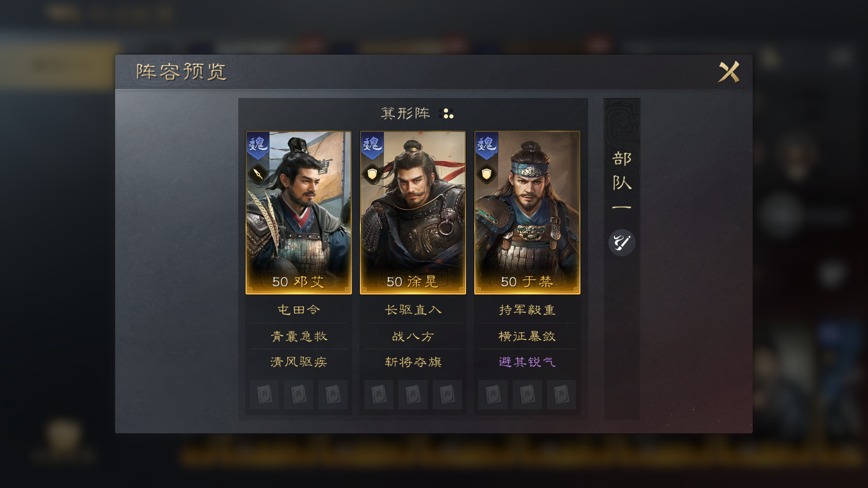The height and width of the screenshot is (488, 868).
Task: Click the shield troop-type icon on 徐晃's card
Action: (372, 174)
